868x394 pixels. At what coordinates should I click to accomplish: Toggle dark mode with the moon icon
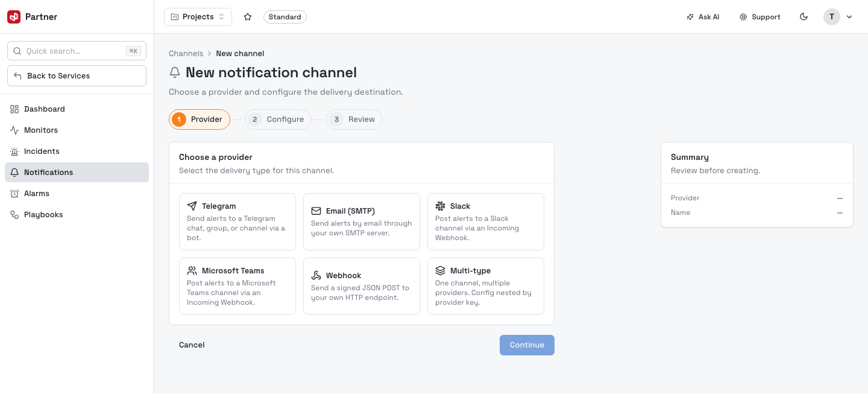[804, 17]
